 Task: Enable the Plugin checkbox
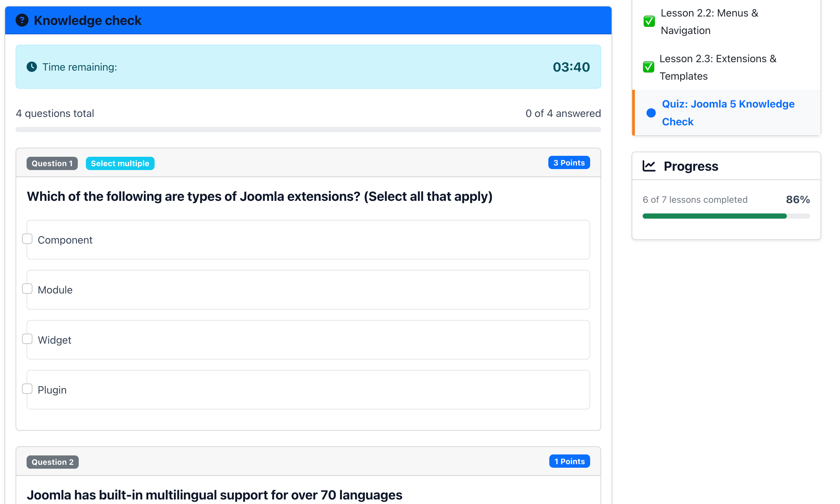pos(27,389)
